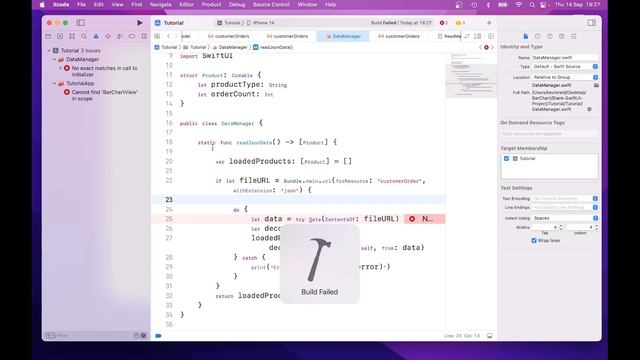This screenshot has height=360, width=640.
Task: Toggle the debug area at editor bottom right
Action: (489, 336)
